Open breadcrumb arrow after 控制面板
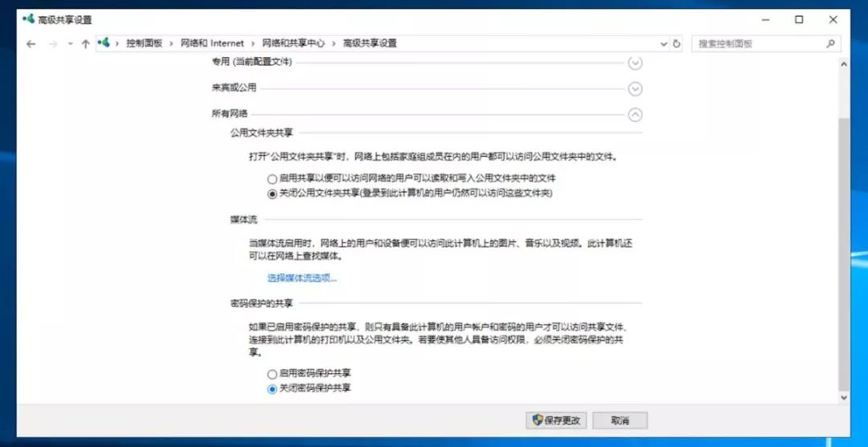Screen dimensions: 868x447 click(x=172, y=43)
